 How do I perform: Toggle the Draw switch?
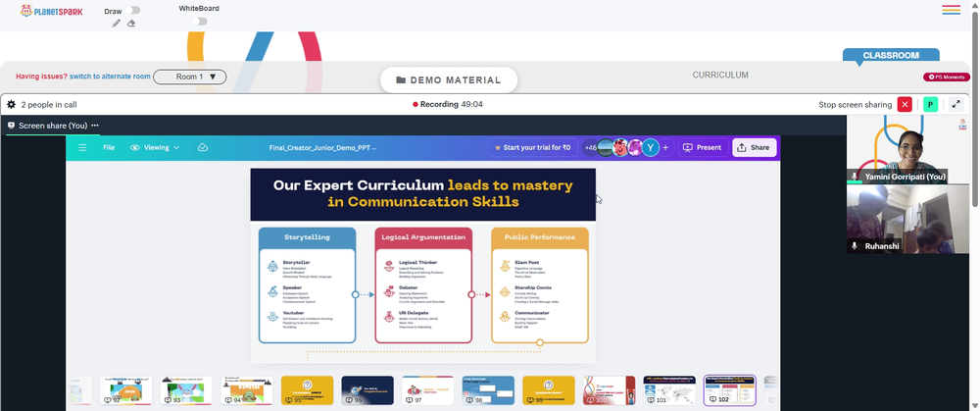(x=132, y=10)
